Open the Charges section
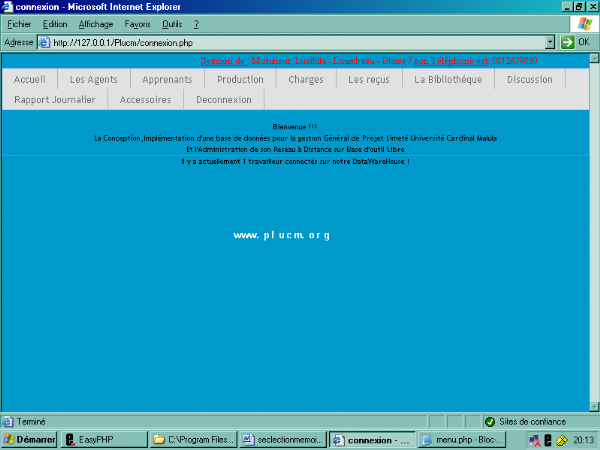 306,79
